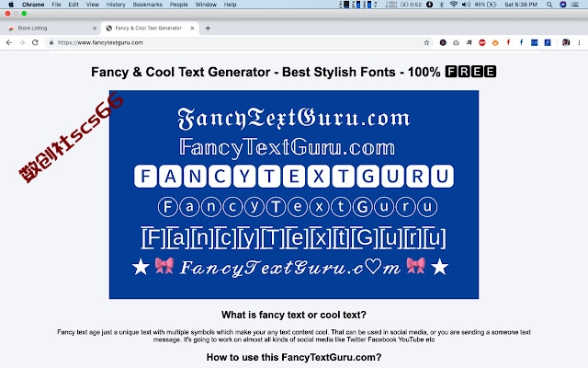
Task: Open the Chrome application menu
Action: click(x=33, y=5)
